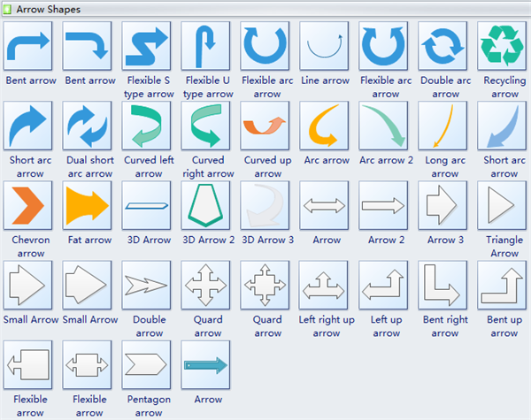Select the yellow Fat arrow shape
Image resolution: width=531 pixels, height=420 pixels.
point(87,205)
